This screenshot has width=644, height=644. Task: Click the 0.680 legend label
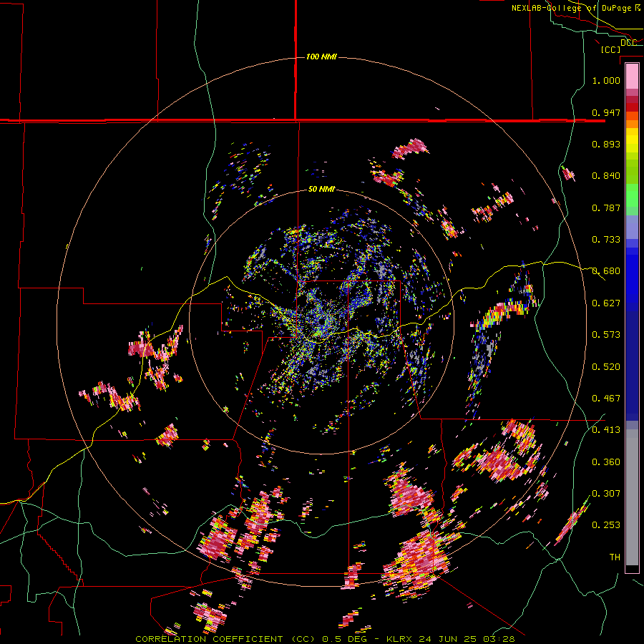coord(606,271)
